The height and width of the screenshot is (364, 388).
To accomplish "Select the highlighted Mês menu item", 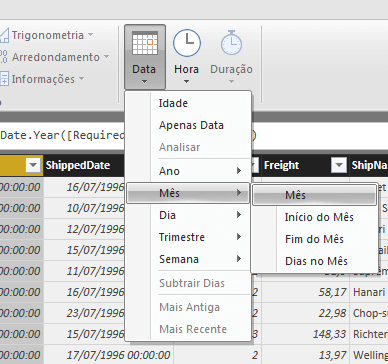I will [188, 193].
